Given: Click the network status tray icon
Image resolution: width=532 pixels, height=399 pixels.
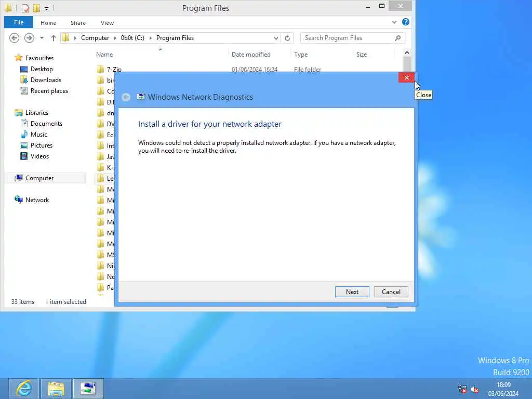Looking at the screenshot, I should coord(462,389).
